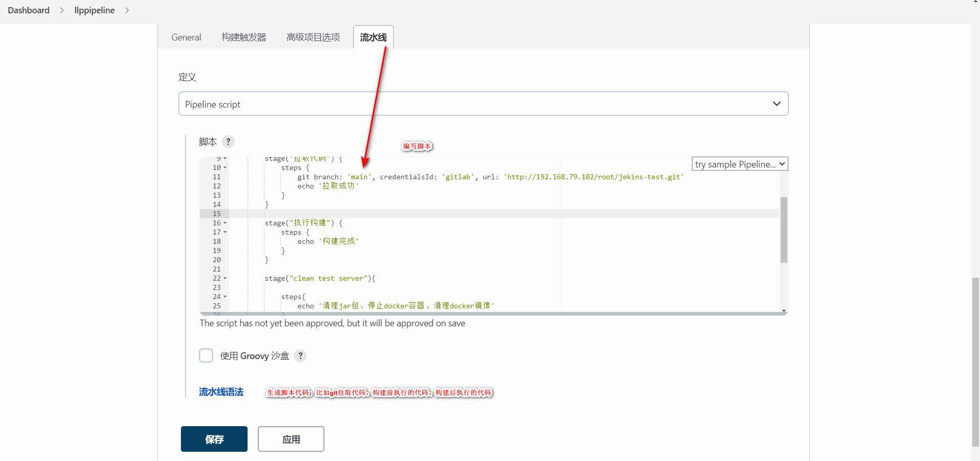Enable the 使用 Groovy 沙盒 checkbox
Image resolution: width=980 pixels, height=461 pixels.
pos(206,355)
